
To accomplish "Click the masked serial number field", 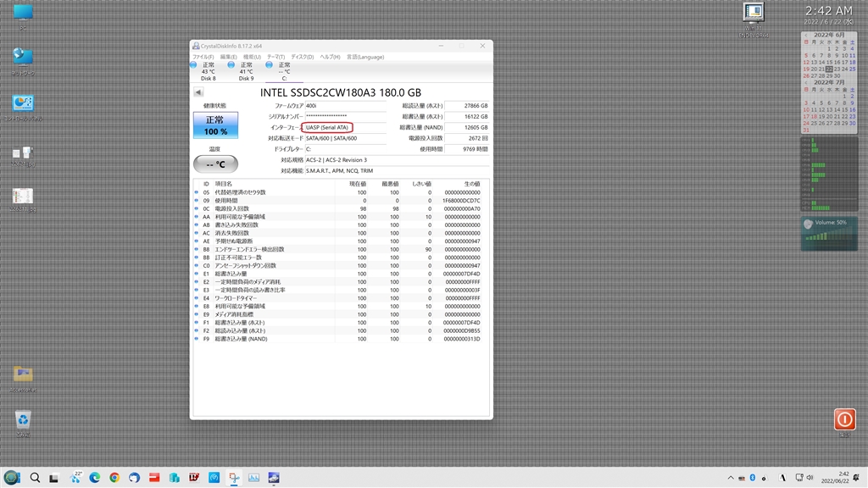I will (x=346, y=116).
